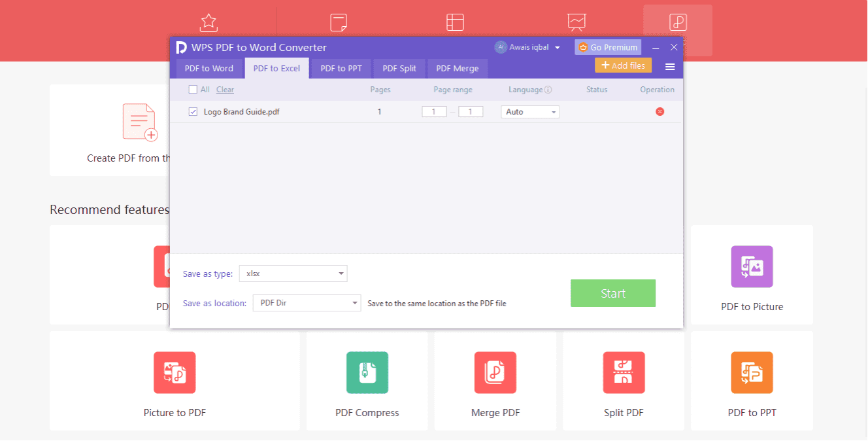Switch to the PDF to PPT tab
Viewport: 868px width, 441px height.
coord(341,68)
